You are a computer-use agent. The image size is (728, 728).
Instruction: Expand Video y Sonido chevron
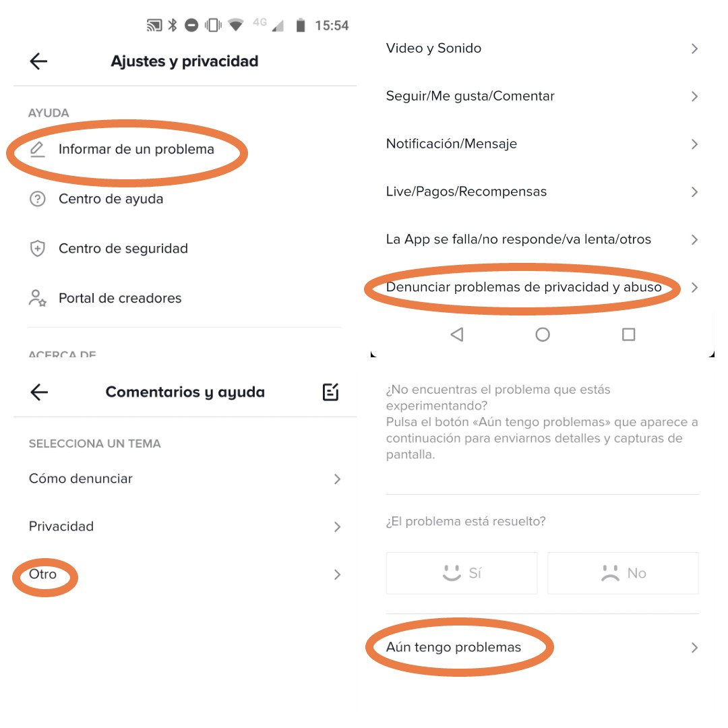pos(694,49)
